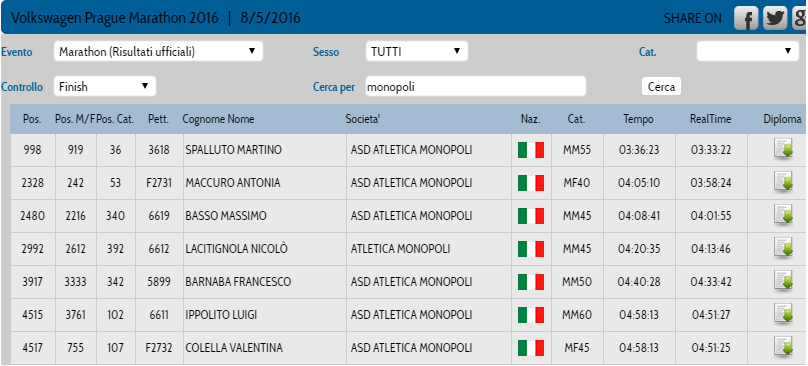Screen dimensions: 808x366
Task: Click RealTime value 04:51:25
Action: [711, 348]
